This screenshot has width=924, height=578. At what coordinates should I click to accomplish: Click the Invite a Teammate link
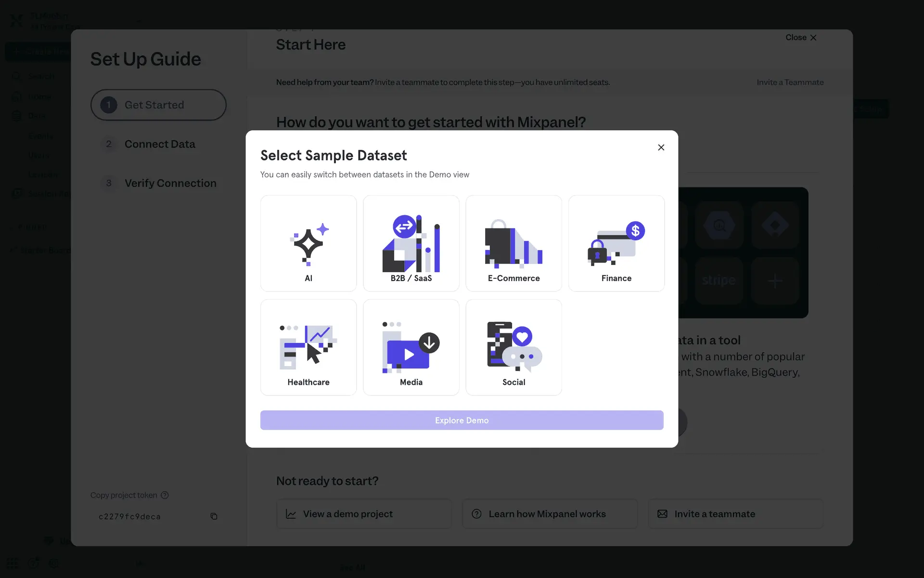coord(790,82)
